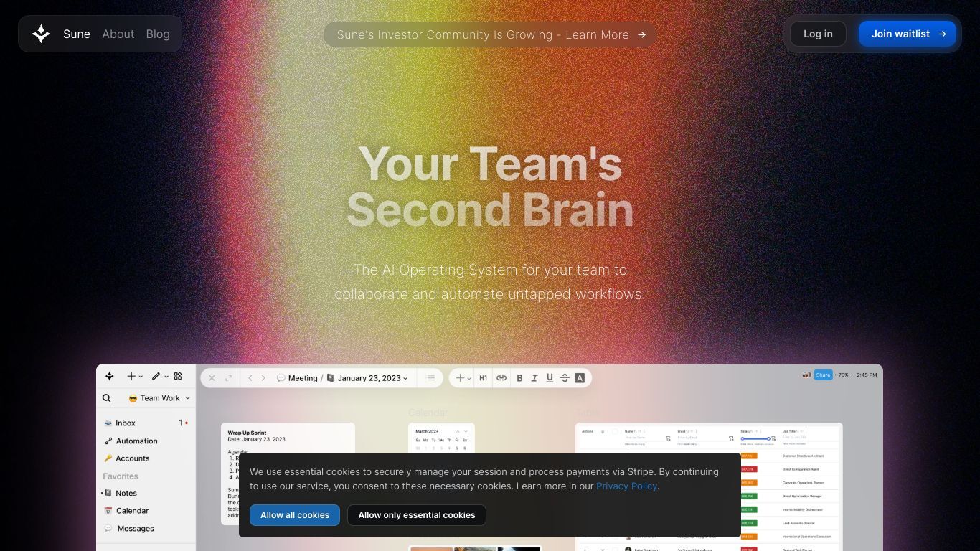Apply the H1 heading format
The height and width of the screenshot is (551, 980).
click(483, 378)
